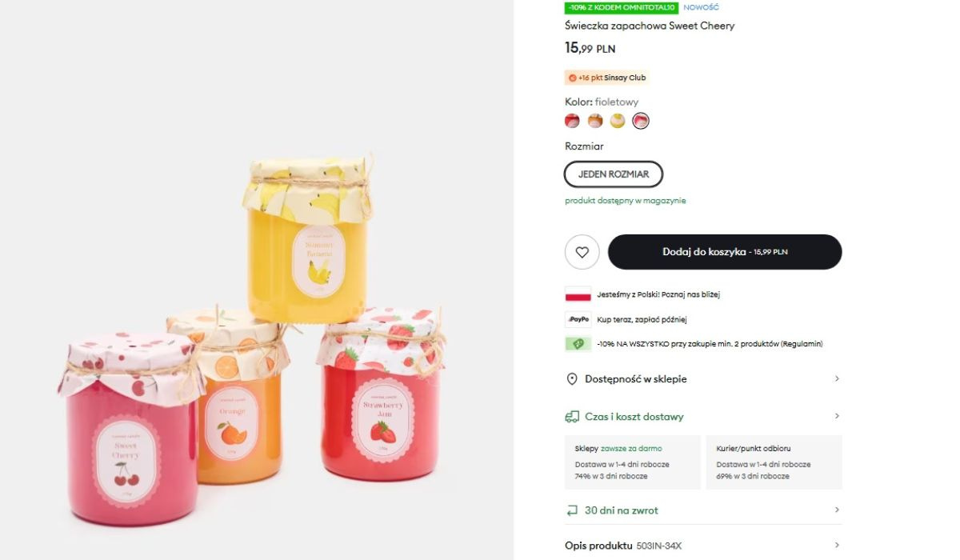Choose the orange color swatch
960x560 pixels.
tap(595, 121)
